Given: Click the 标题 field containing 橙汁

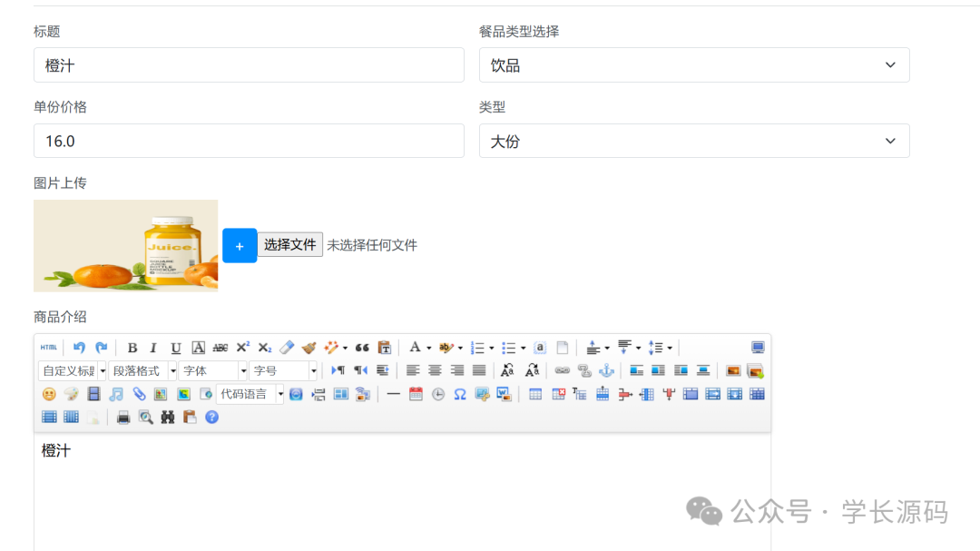Looking at the screenshot, I should (x=249, y=65).
